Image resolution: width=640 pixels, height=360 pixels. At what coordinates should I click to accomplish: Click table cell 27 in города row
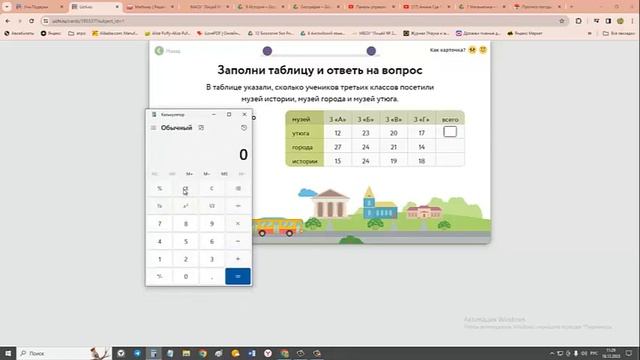pyautogui.click(x=338, y=147)
